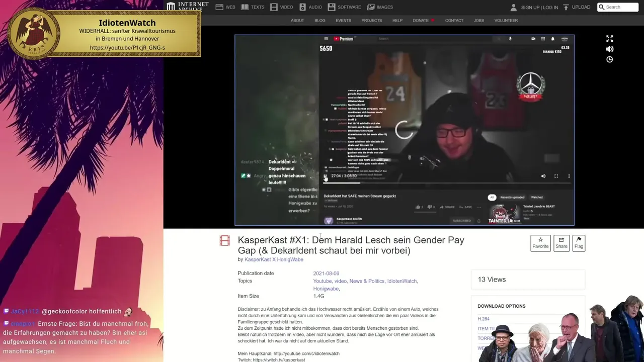
Task: Open the clock icon beside the player
Action: coord(610,59)
